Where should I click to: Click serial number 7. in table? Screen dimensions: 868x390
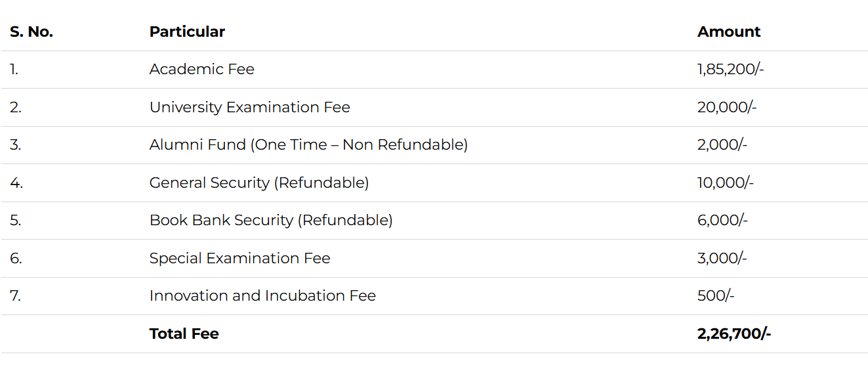click(x=15, y=295)
